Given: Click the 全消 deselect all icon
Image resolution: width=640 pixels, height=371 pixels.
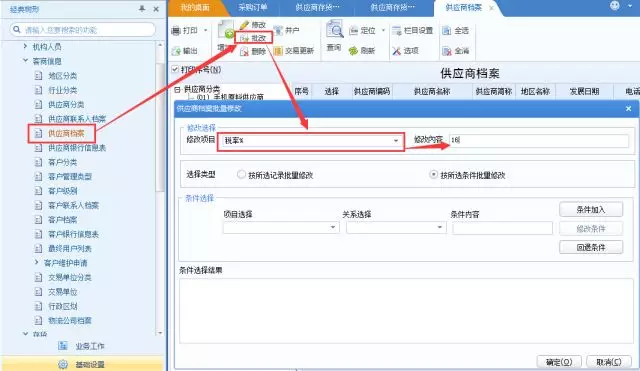Looking at the screenshot, I should pos(447,51).
